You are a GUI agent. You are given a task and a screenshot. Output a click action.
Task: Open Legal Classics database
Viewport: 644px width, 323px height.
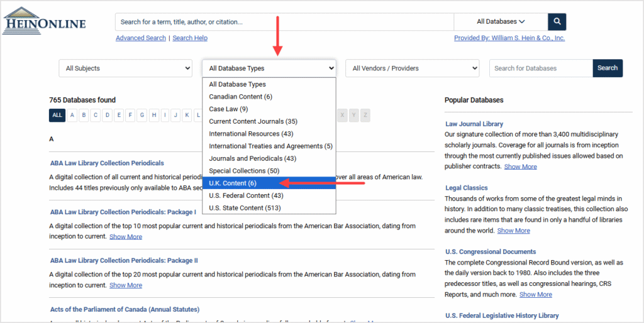[467, 188]
